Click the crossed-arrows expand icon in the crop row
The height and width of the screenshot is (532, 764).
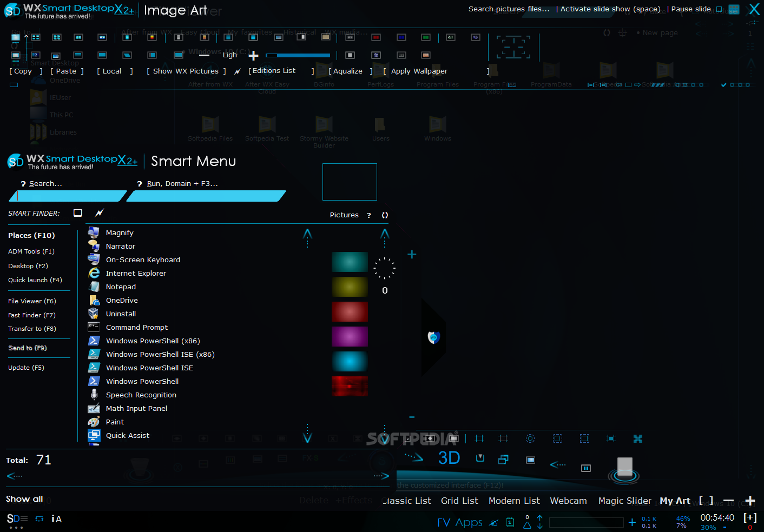[x=638, y=438]
